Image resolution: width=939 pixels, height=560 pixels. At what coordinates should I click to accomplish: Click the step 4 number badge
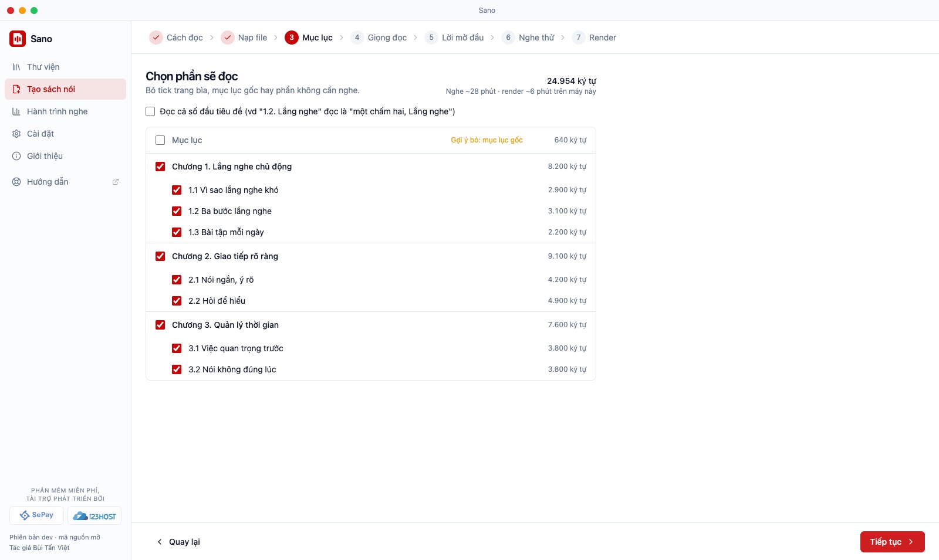click(357, 38)
